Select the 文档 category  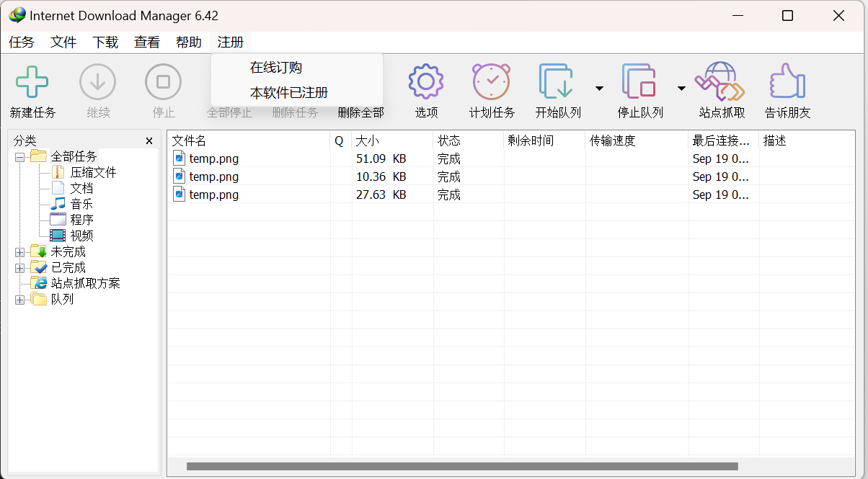81,189
